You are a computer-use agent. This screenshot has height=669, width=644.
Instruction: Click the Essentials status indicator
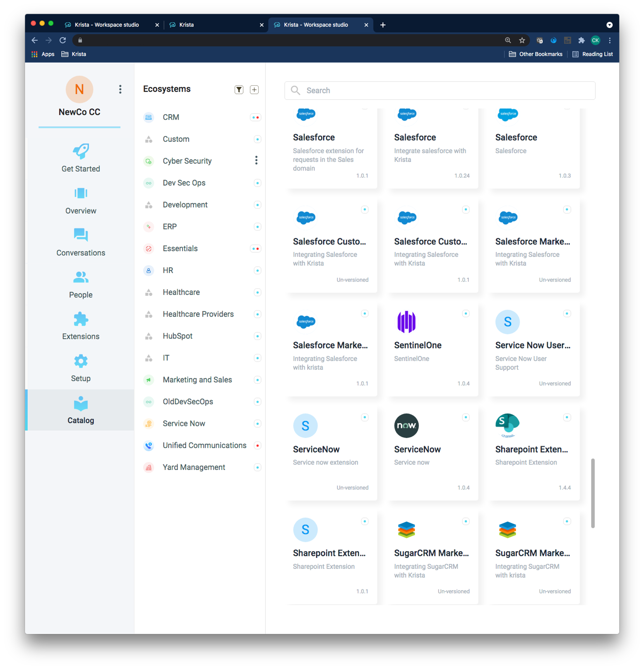(x=256, y=248)
